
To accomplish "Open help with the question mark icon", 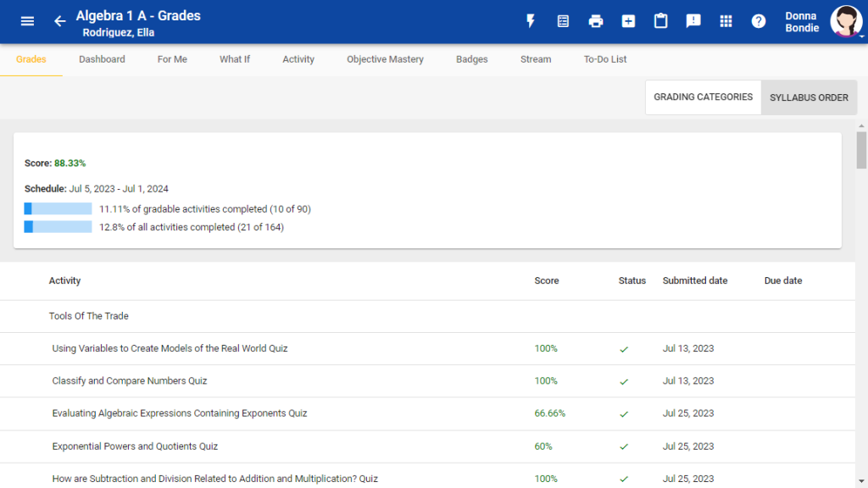I will tap(759, 21).
